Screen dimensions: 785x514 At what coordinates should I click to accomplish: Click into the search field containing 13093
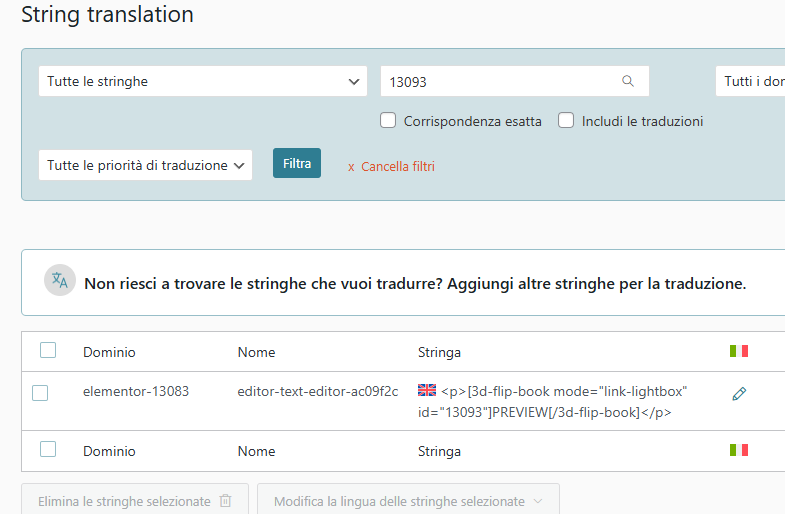[x=500, y=82]
